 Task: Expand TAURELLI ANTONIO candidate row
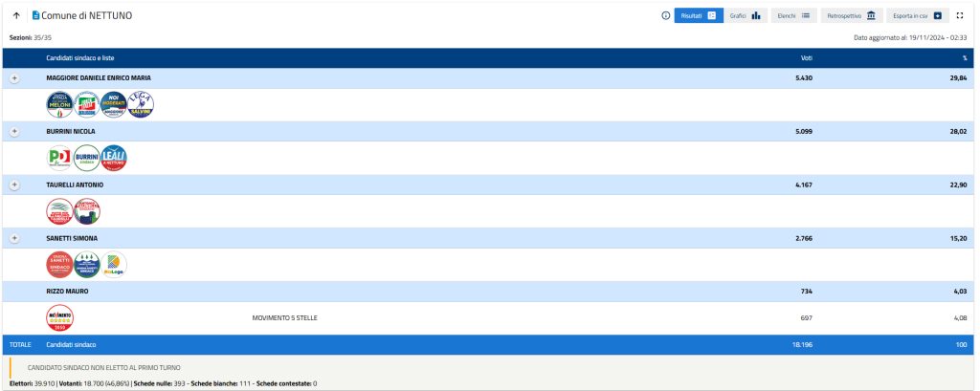(x=14, y=185)
